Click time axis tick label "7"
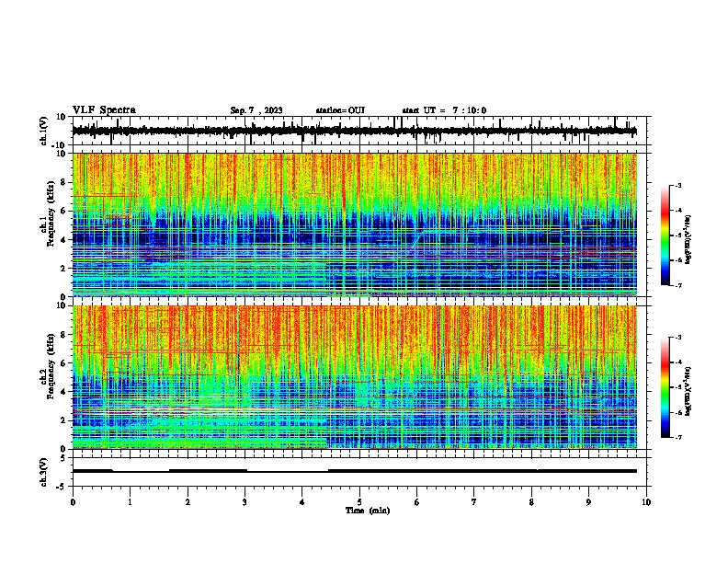Image resolution: width=728 pixels, height=563 pixels. [474, 502]
